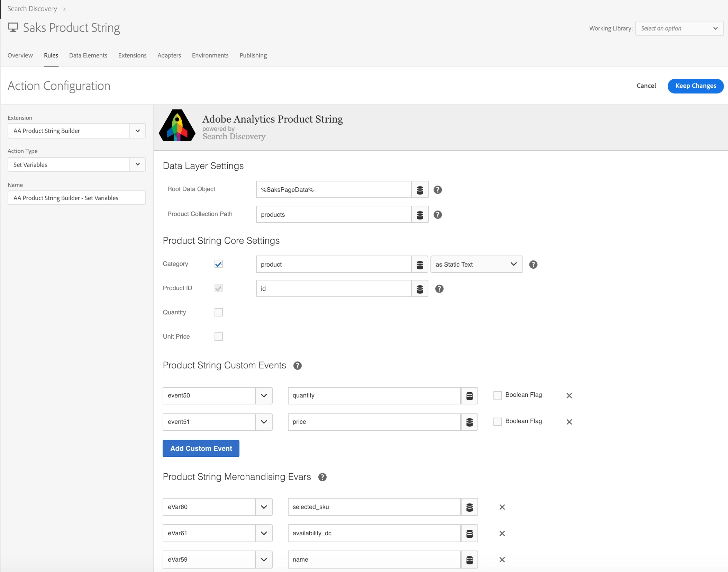Open help icon for Product Collection Path
Screen dimensions: 728x572
point(438,215)
